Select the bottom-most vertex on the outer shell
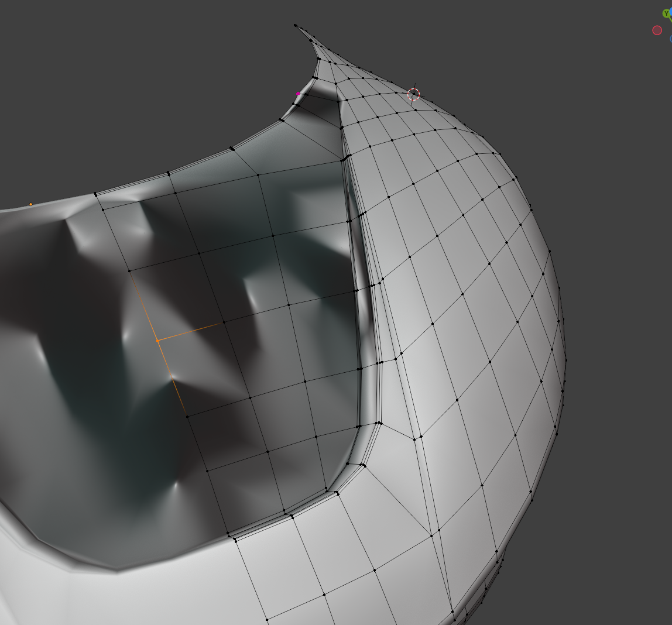The height and width of the screenshot is (625, 672). tap(267, 620)
